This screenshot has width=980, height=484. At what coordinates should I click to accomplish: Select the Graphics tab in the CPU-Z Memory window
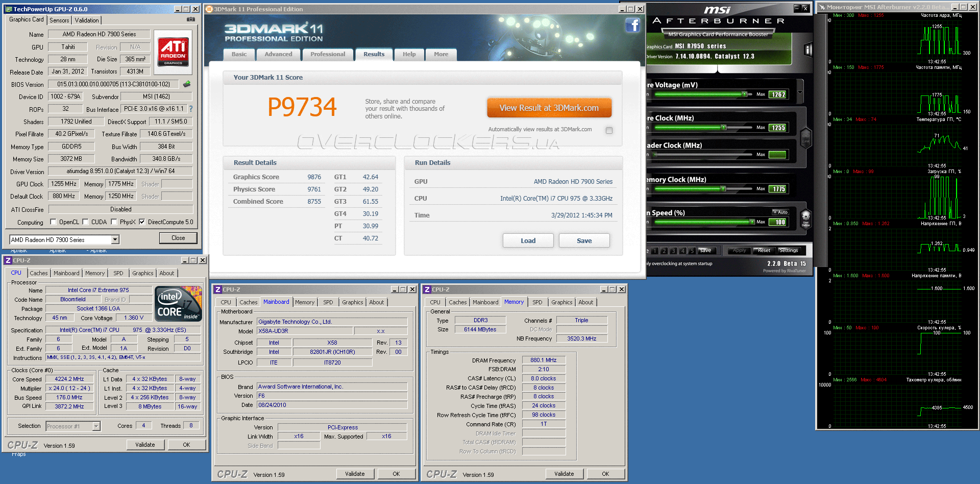pos(561,302)
